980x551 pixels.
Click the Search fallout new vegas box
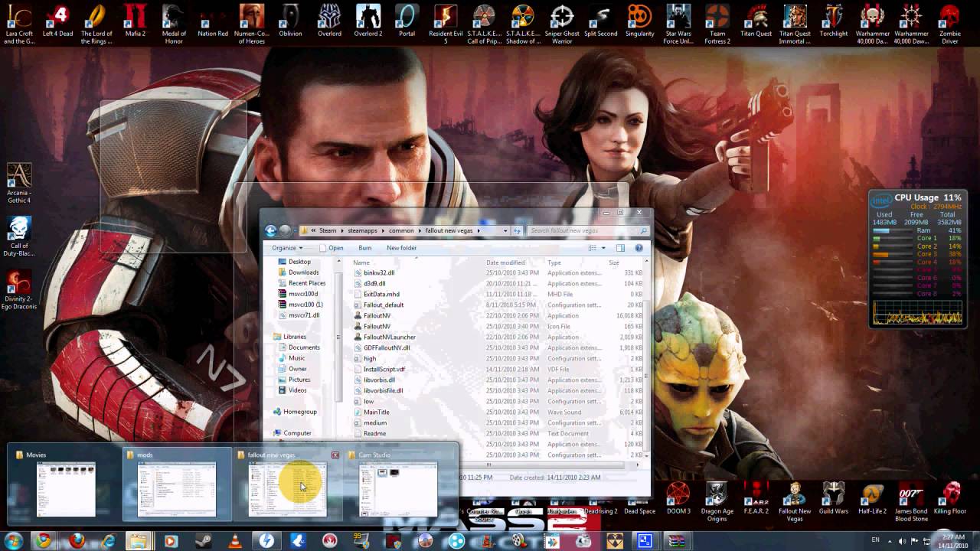(x=587, y=230)
